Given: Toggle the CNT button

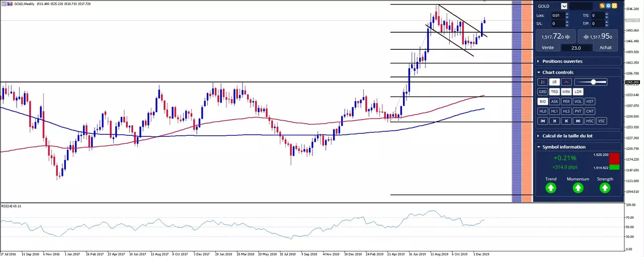Looking at the screenshot, I should coord(590,111).
